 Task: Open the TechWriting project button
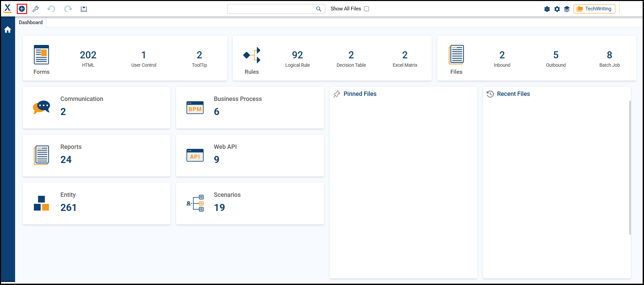coord(594,9)
